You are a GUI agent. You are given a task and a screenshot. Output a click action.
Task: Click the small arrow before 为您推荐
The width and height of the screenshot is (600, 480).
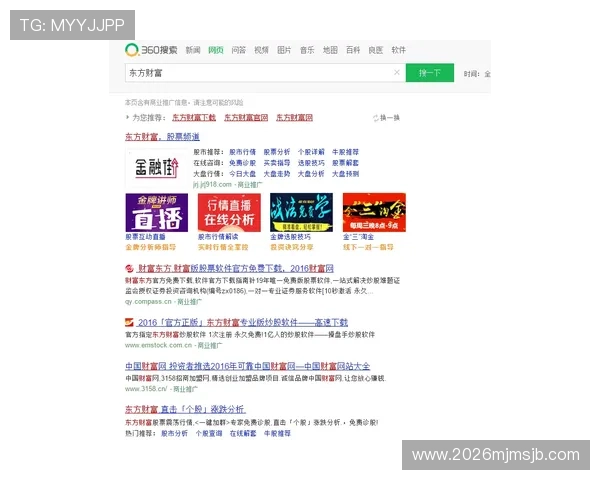click(127, 117)
